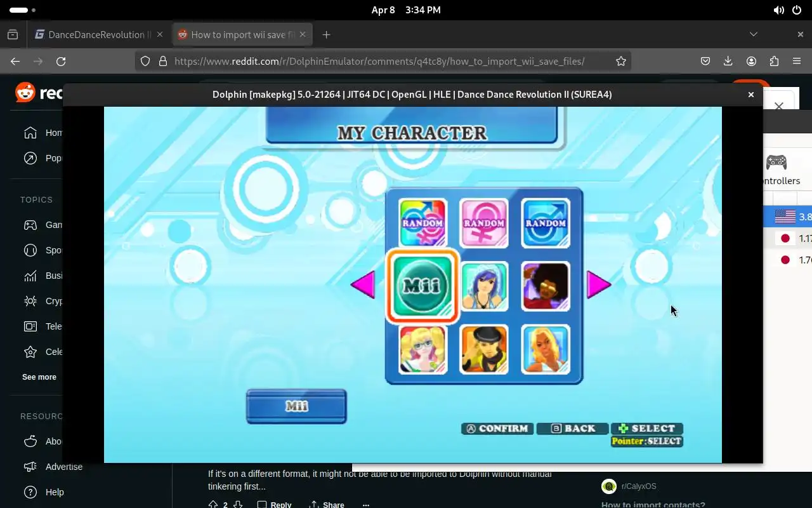Viewport: 812px width, 508px height.
Task: Open About Reddit in Resources
Action: 42,441
